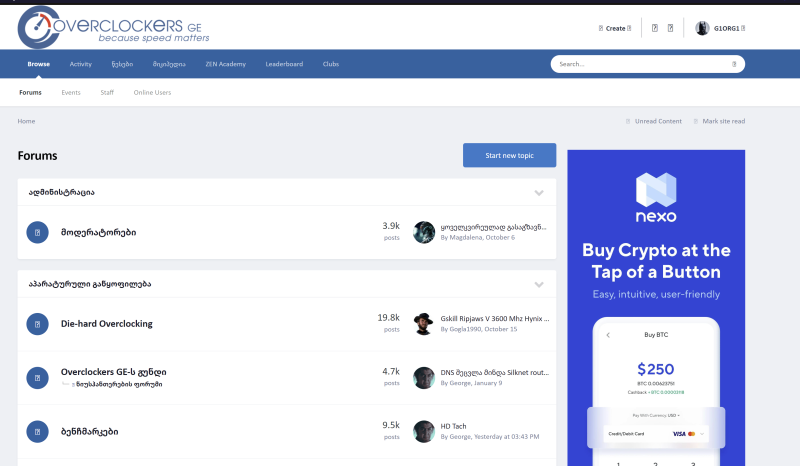The height and width of the screenshot is (466, 800).
Task: Open notifications icon right of Create menu
Action: pos(654,28)
